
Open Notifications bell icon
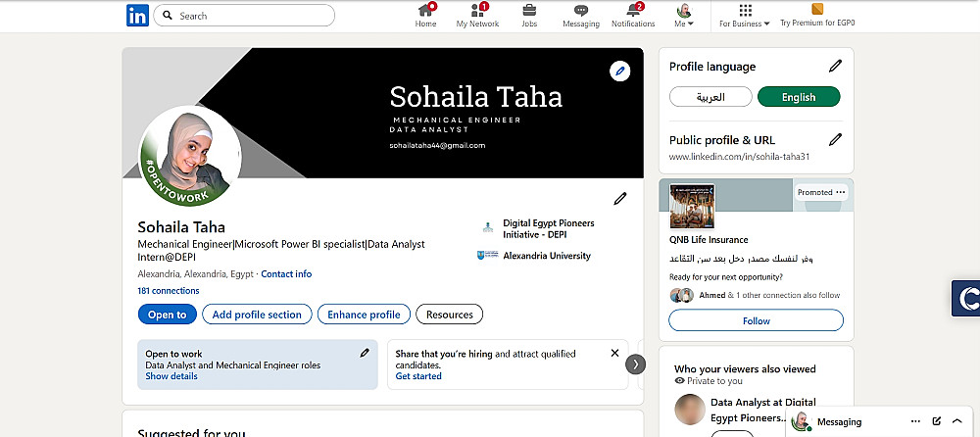point(633,16)
